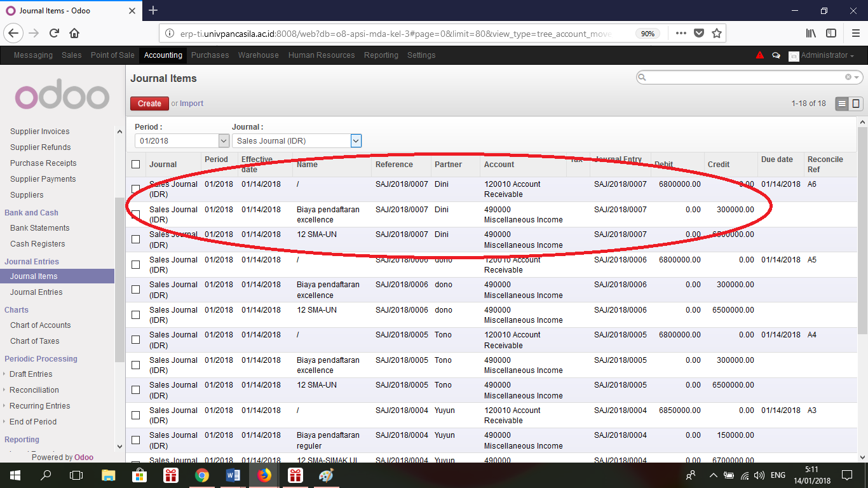
Task: Check the Tono 12 SMA-UN row checkbox
Action: tap(136, 390)
